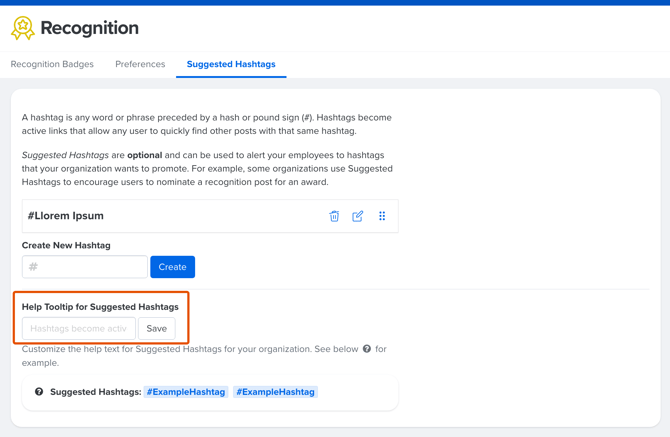Click the bold Suggested Hashtags example label
Viewport: 670px width, 437px height.
click(x=95, y=392)
